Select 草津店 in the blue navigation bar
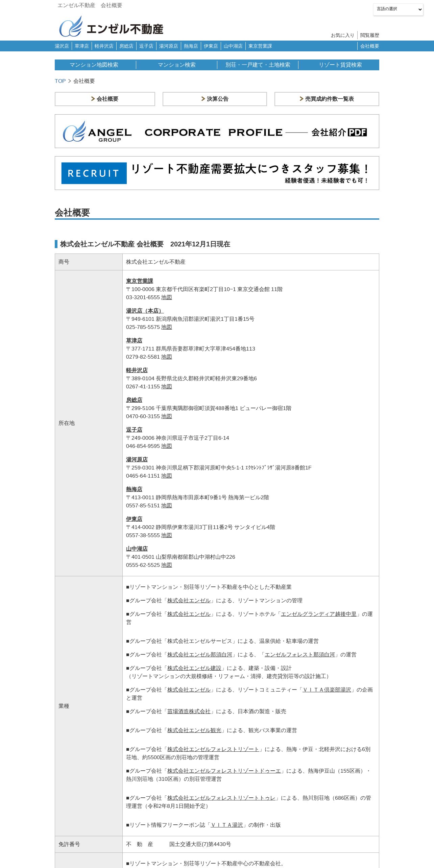 pyautogui.click(x=82, y=46)
